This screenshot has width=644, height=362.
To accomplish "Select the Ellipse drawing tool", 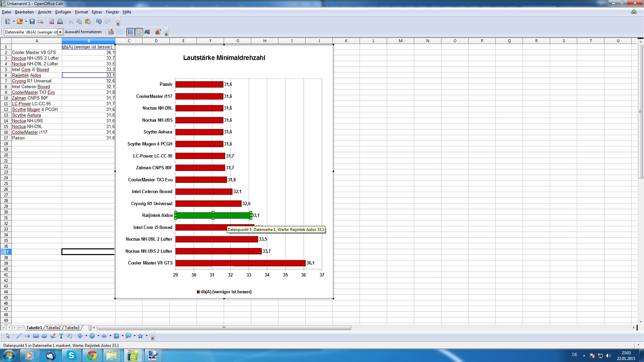I will point(44,336).
